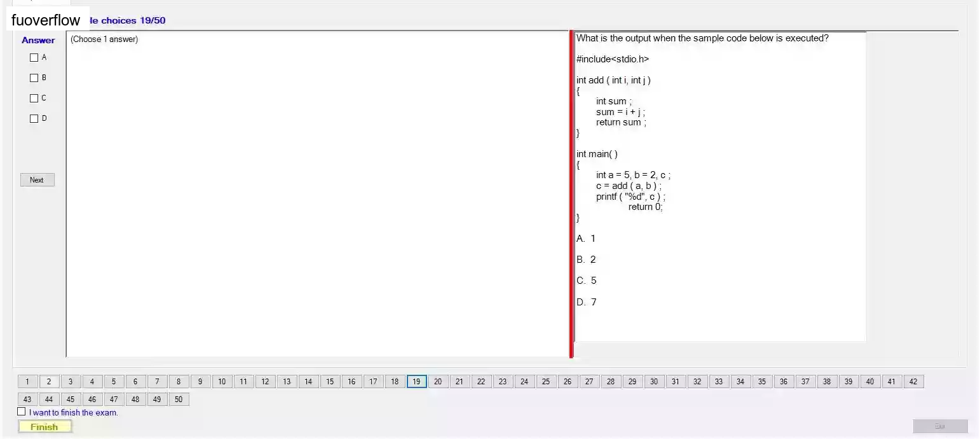The image size is (980, 439).
Task: Navigate to question 31
Action: tap(676, 382)
